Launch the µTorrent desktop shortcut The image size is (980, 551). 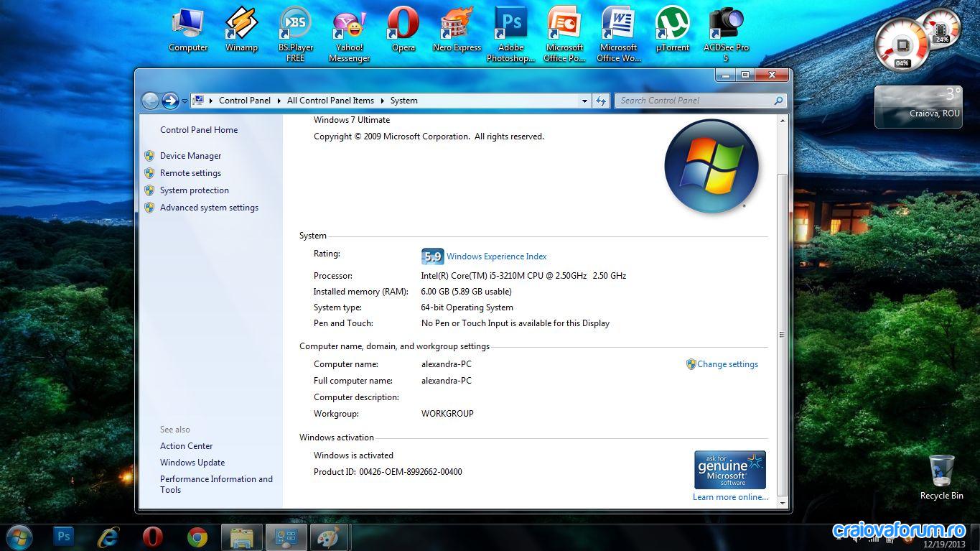point(673,29)
